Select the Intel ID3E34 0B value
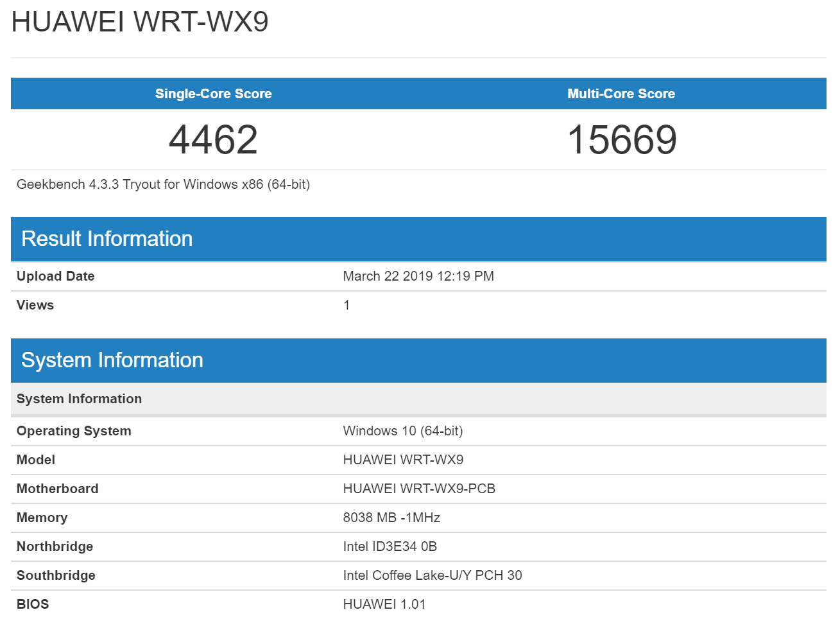 [x=390, y=546]
